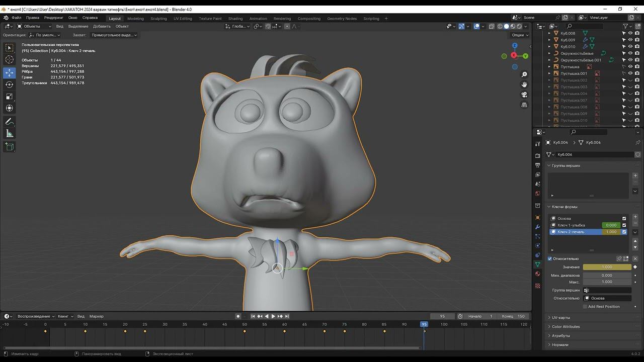Screen dimensions: 644x362
Task: Open the Ориентация dropdown
Action: pos(45,35)
